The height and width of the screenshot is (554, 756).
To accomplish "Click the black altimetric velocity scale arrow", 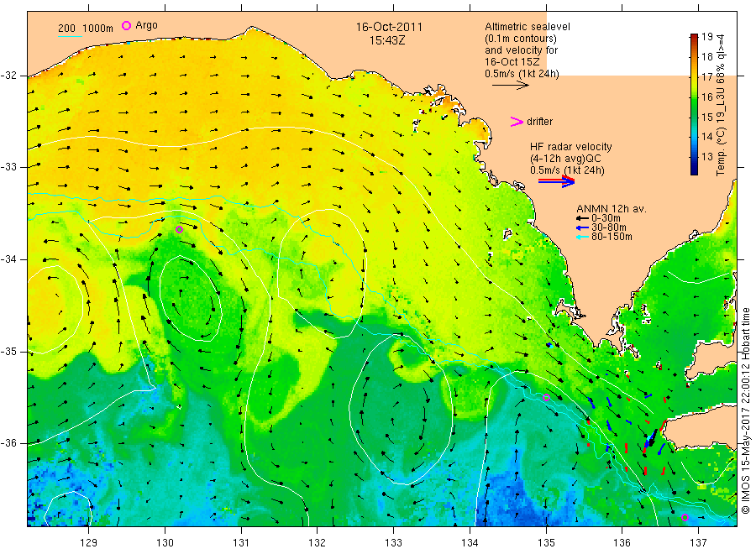I will [x=510, y=86].
